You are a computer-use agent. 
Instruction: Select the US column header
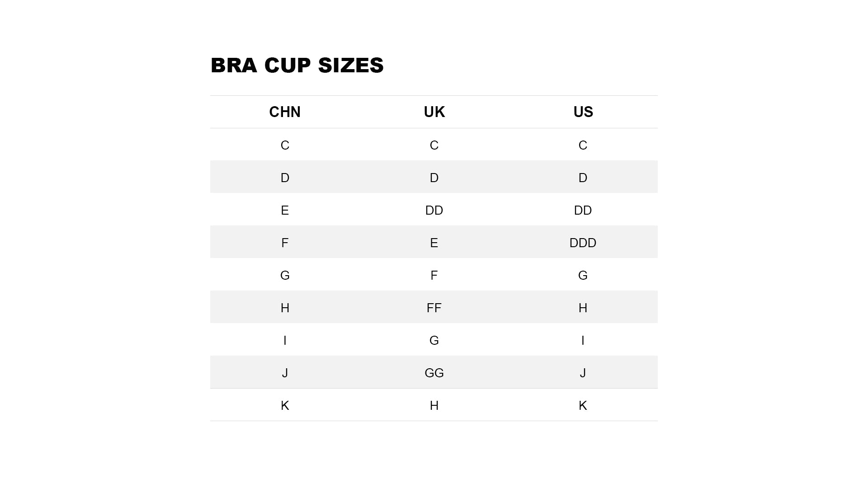coord(583,112)
